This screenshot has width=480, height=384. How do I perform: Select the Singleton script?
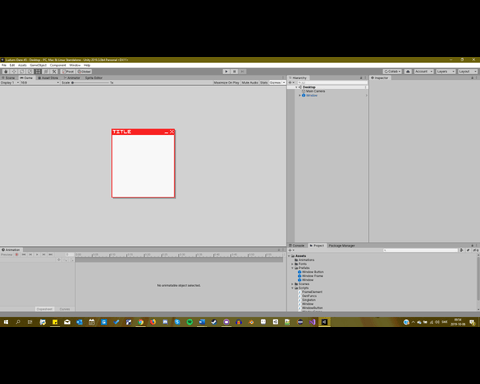[307, 300]
